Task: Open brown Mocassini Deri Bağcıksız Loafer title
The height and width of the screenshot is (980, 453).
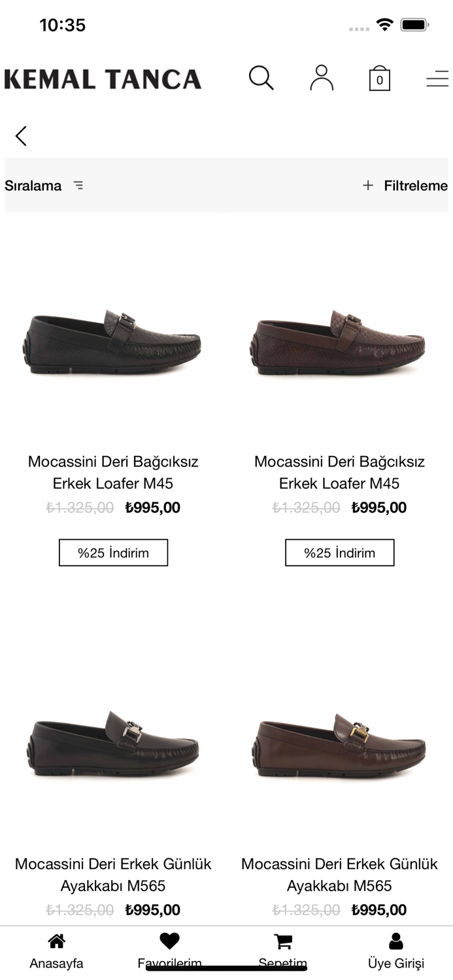Action: click(x=339, y=472)
